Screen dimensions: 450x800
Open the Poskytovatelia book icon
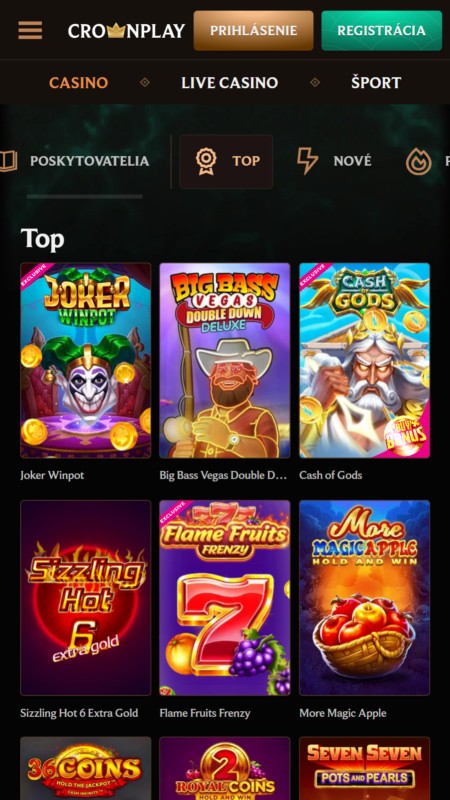coord(8,161)
